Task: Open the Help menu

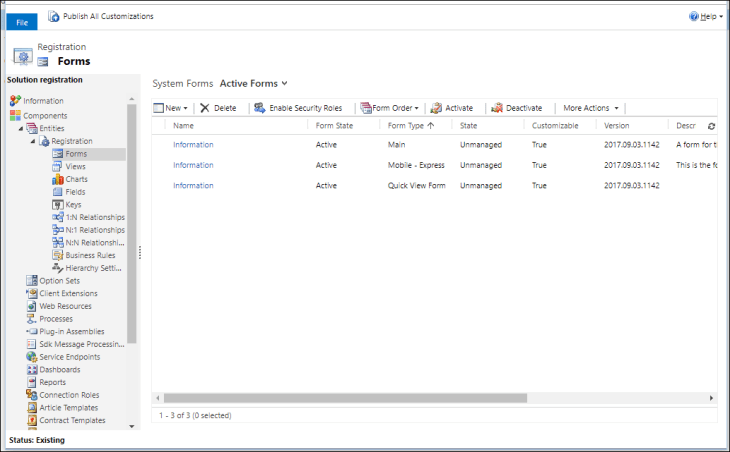Action: (705, 17)
